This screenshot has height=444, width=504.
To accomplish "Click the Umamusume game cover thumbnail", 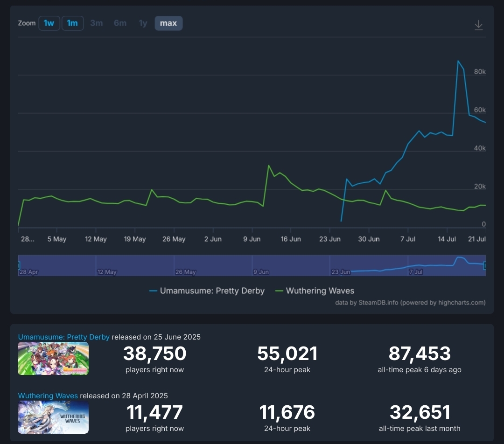I will [53, 359].
